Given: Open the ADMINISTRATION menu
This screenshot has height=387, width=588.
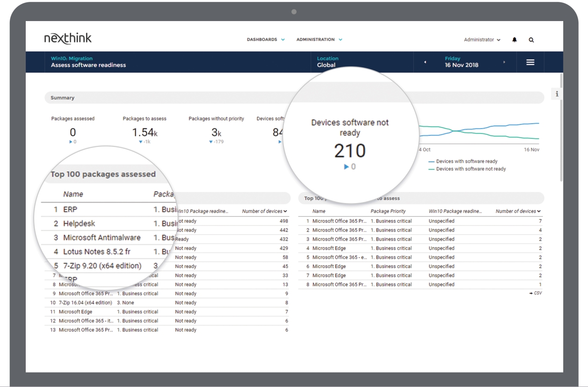Looking at the screenshot, I should click(319, 40).
